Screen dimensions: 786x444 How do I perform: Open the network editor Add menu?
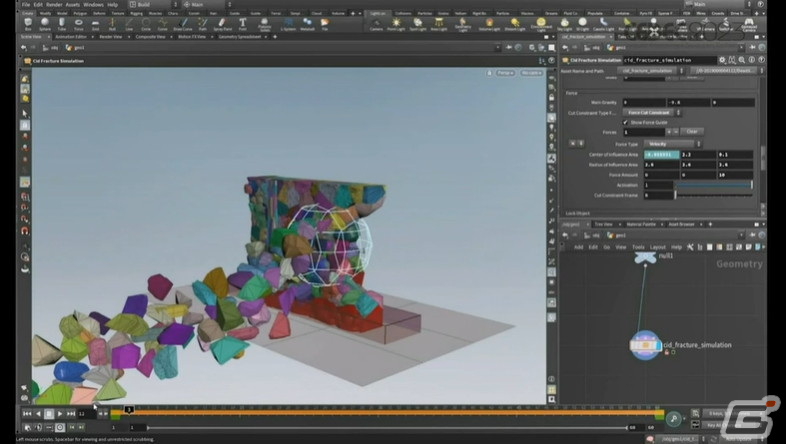click(x=578, y=247)
